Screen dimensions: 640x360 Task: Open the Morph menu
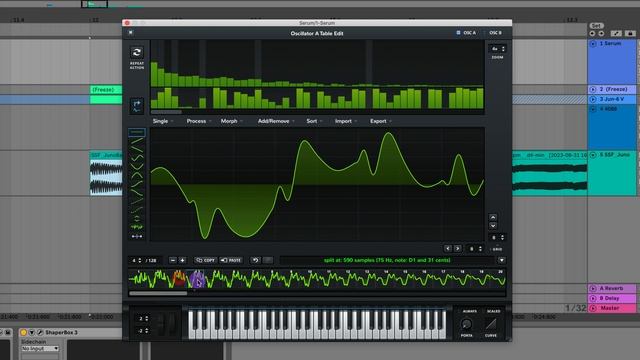(x=231, y=121)
